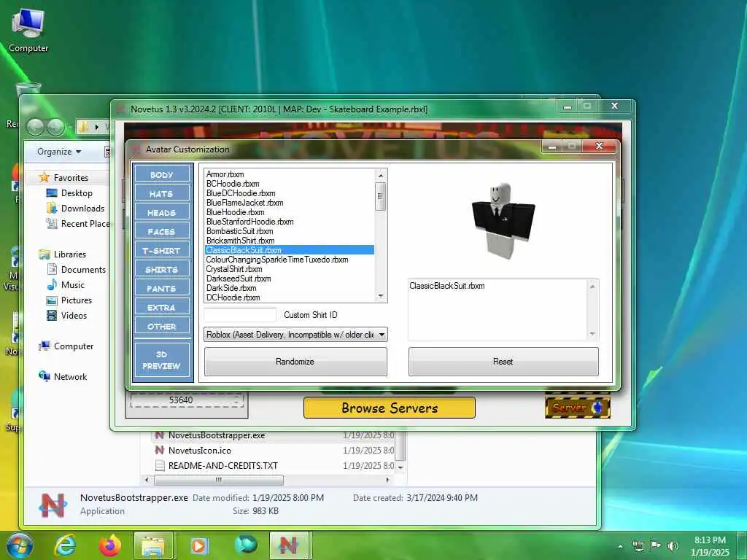This screenshot has width=747, height=560.
Task: Open the HEADS tab
Action: pyautogui.click(x=162, y=213)
